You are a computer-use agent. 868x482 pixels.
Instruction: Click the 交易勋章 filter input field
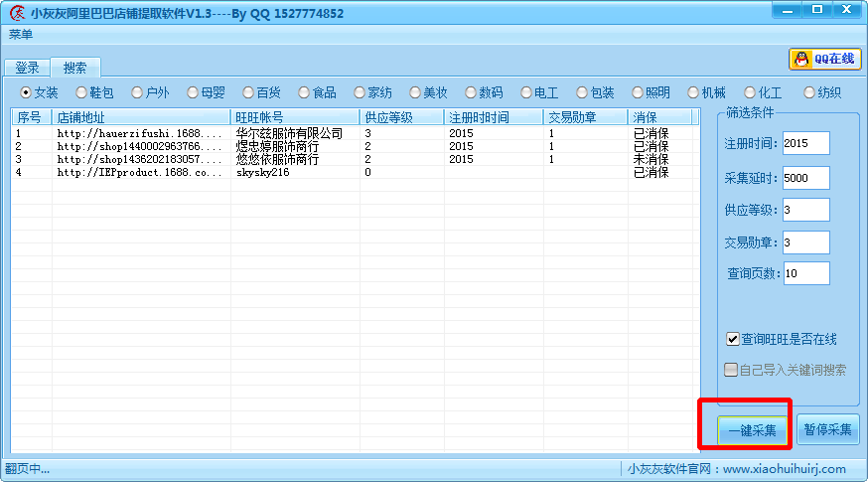pyautogui.click(x=806, y=242)
